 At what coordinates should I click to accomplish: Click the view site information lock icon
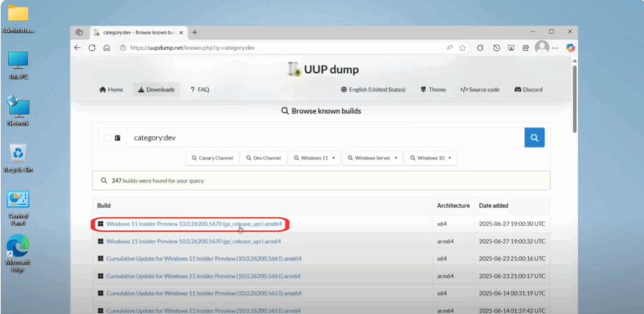pos(123,48)
